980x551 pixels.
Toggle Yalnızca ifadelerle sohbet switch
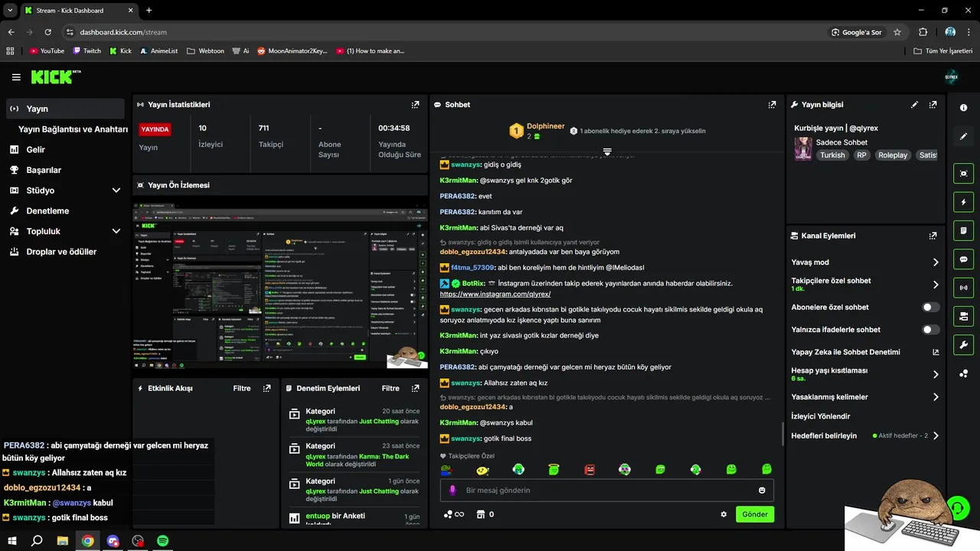click(930, 330)
